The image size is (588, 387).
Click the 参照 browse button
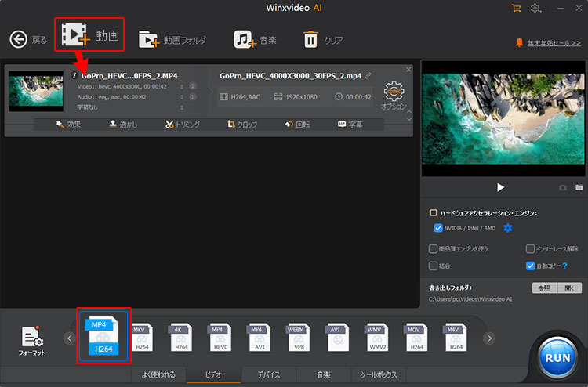pyautogui.click(x=542, y=288)
